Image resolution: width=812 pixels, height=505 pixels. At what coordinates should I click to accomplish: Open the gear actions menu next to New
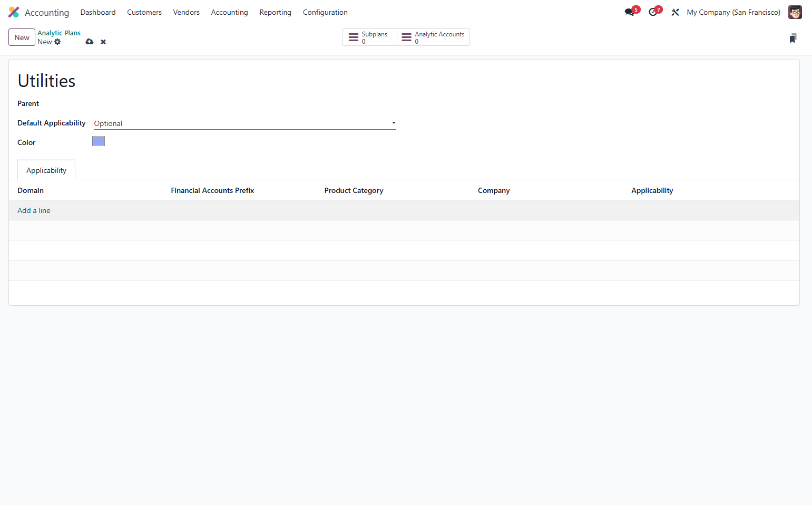[57, 42]
